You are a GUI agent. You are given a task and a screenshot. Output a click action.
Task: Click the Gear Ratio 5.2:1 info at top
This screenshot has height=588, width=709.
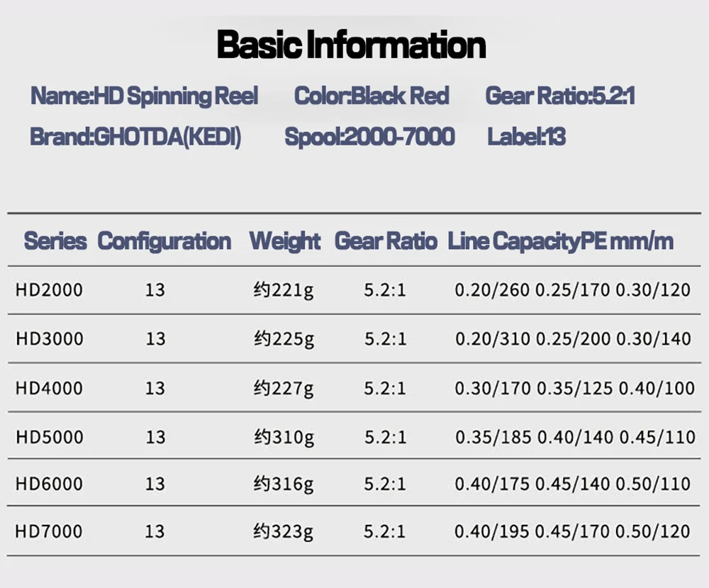coord(559,96)
